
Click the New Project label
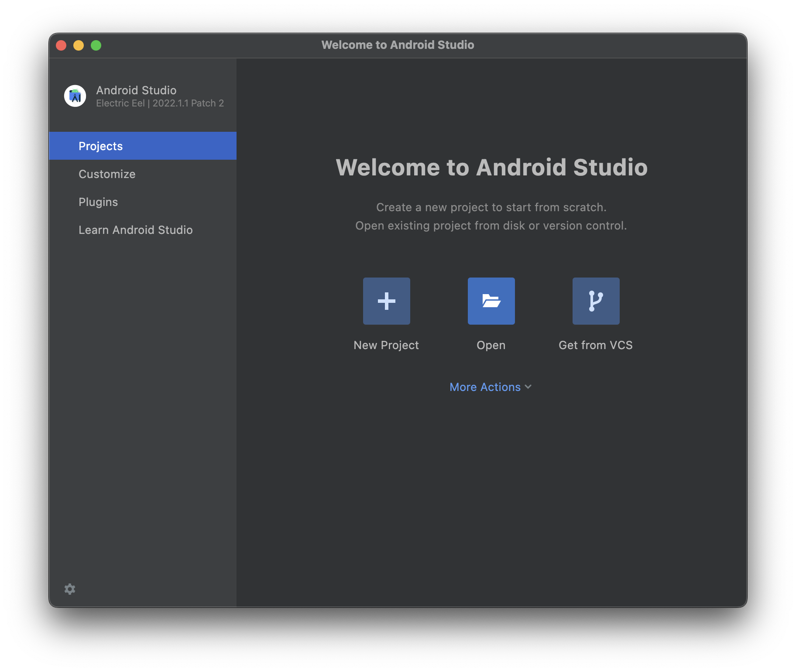[386, 345]
